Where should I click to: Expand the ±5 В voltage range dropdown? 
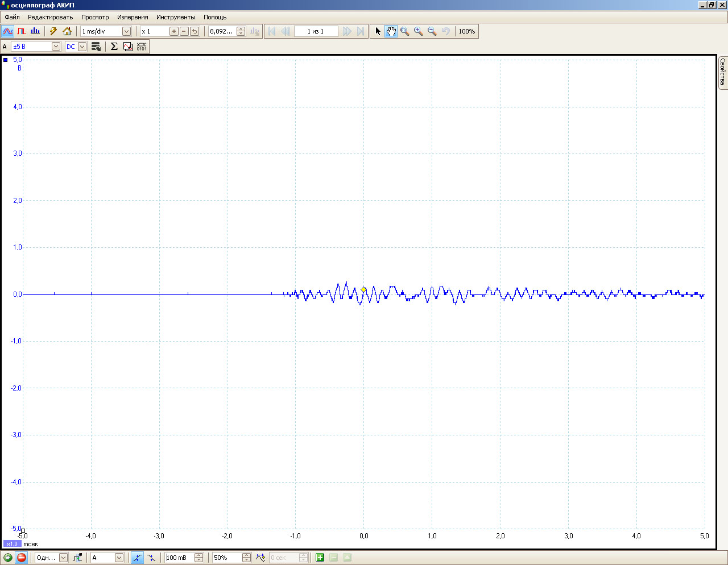tap(56, 47)
